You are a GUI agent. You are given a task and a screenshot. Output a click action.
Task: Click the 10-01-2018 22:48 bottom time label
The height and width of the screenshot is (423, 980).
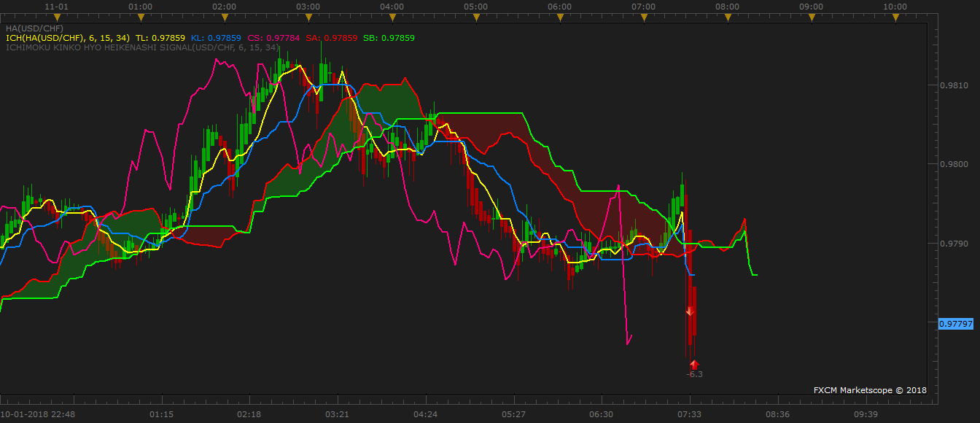click(38, 414)
